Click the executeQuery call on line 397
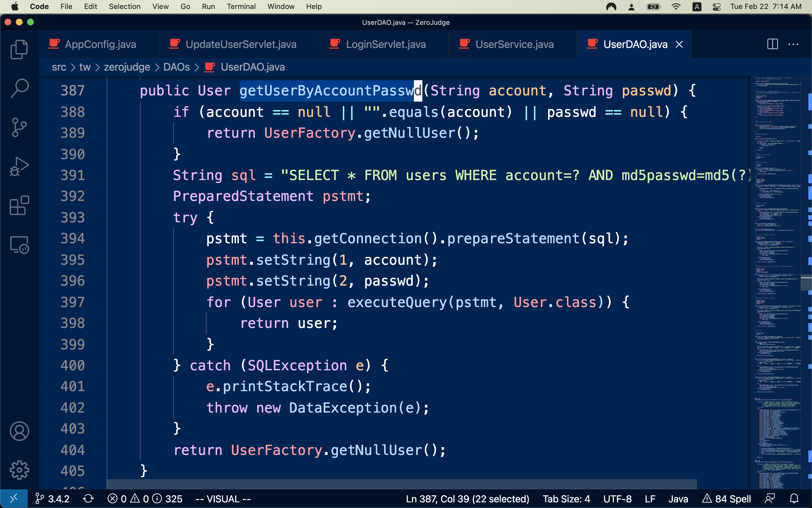 (x=397, y=302)
